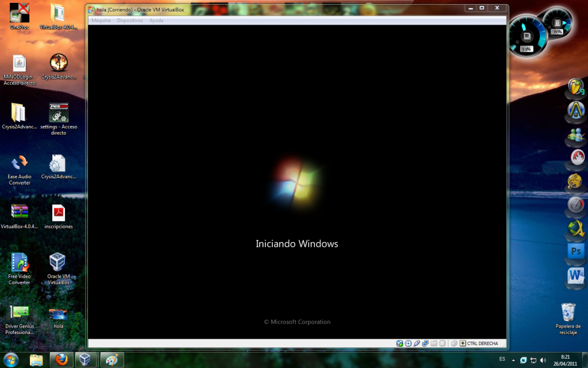Viewport: 588px width, 368px height.
Task: Open Windows Explorer from the taskbar
Action: tap(36, 360)
